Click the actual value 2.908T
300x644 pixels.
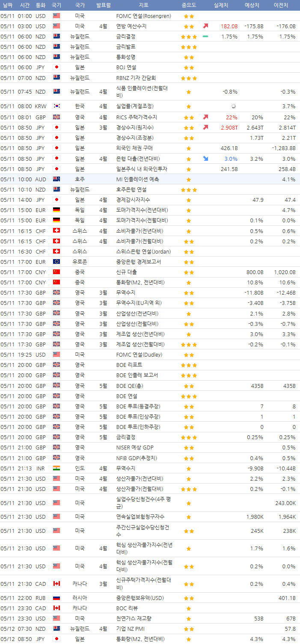[229, 127]
